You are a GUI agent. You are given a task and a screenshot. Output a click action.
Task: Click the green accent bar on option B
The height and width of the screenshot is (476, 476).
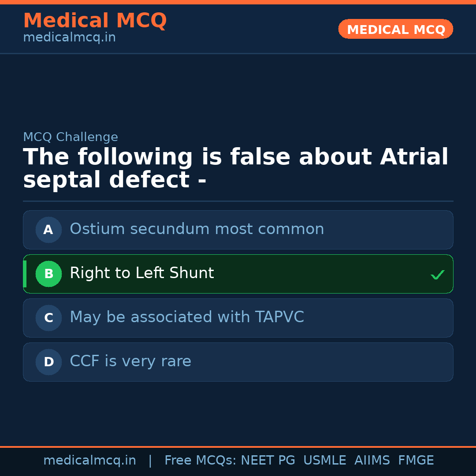pyautogui.click(x=25, y=274)
